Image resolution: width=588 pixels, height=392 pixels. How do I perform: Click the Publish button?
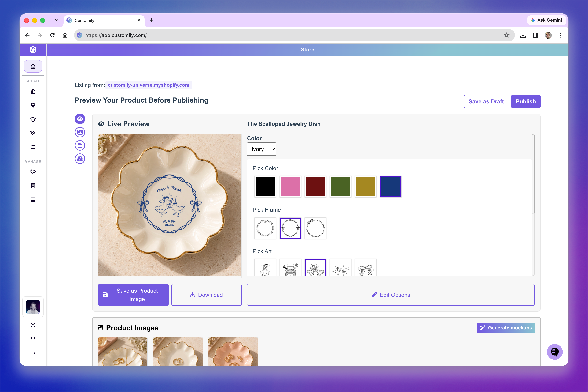pos(526,101)
